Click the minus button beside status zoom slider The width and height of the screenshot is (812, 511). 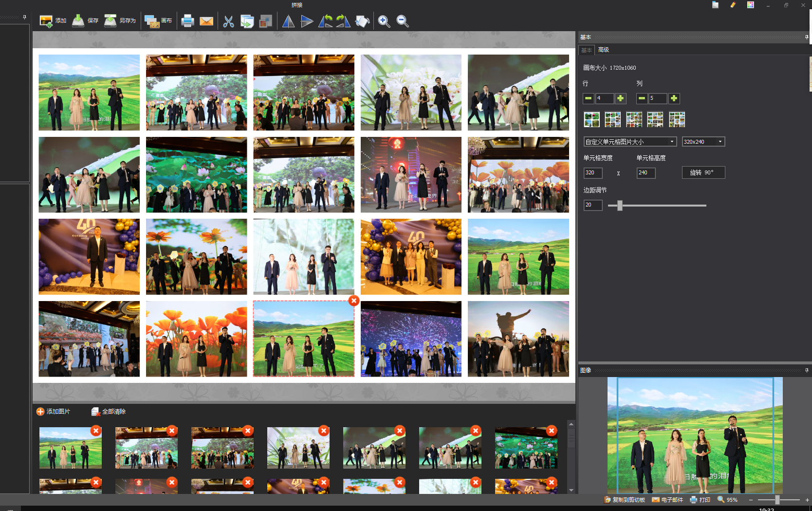click(x=751, y=500)
